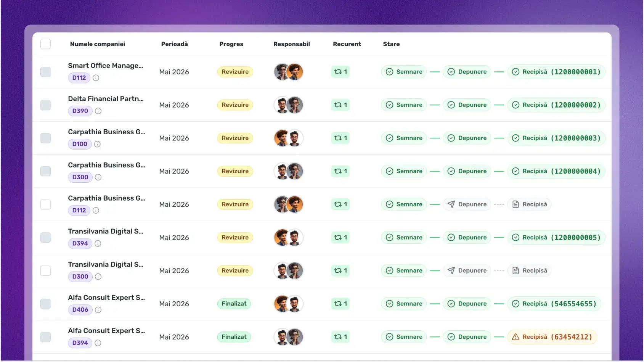Open info icon beside the D100 badge
Screen dimensions: 644x362
97,144
